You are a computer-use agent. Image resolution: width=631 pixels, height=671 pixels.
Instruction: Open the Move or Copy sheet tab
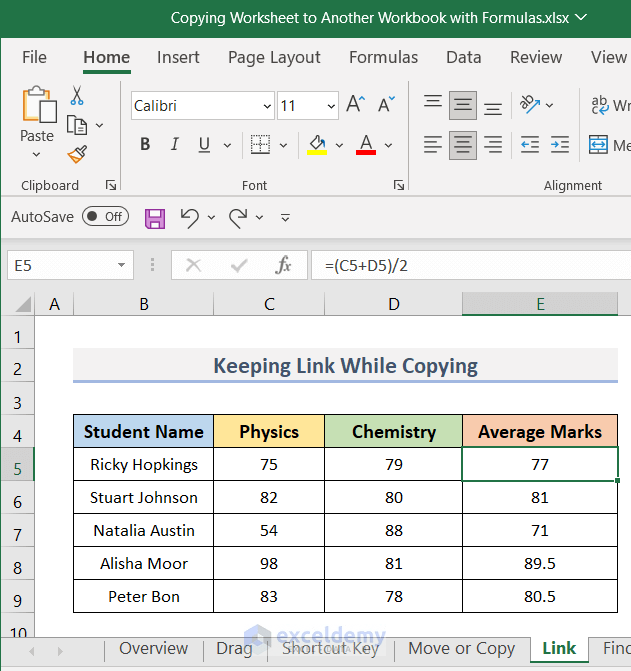click(462, 649)
